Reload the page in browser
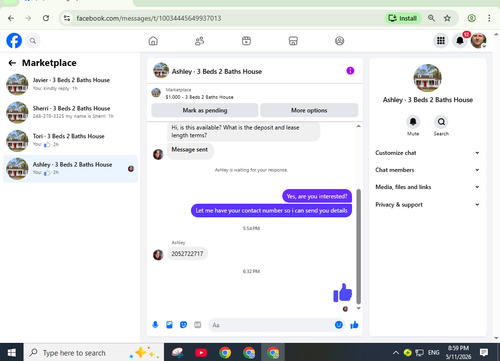 tap(46, 18)
